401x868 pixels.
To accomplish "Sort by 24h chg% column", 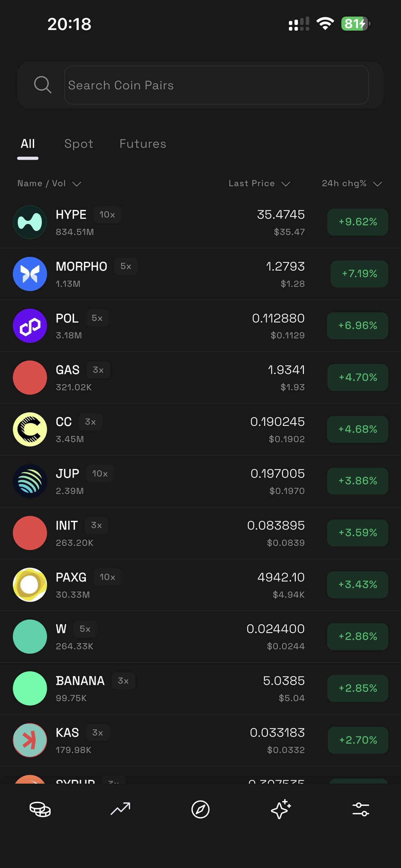I will [x=351, y=184].
